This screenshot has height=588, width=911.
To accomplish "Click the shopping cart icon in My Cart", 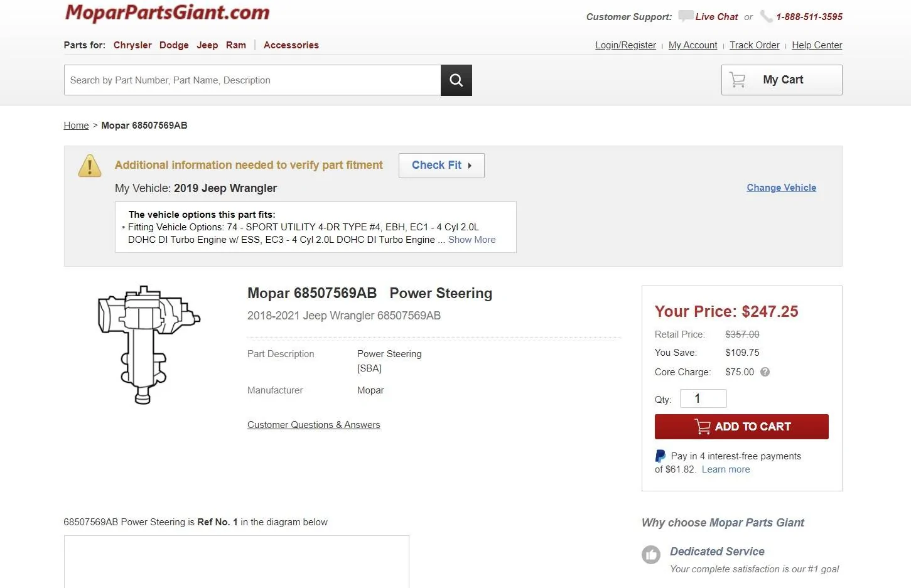I will click(x=738, y=80).
